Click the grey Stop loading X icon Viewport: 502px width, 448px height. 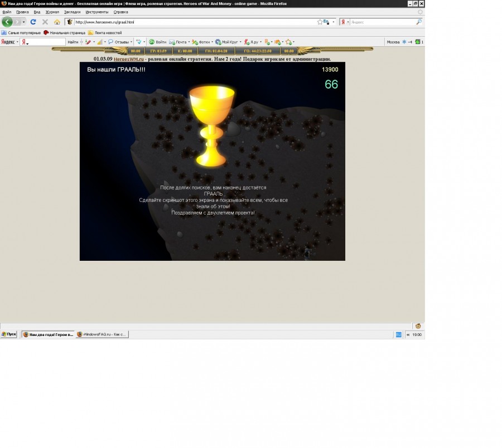[45, 22]
